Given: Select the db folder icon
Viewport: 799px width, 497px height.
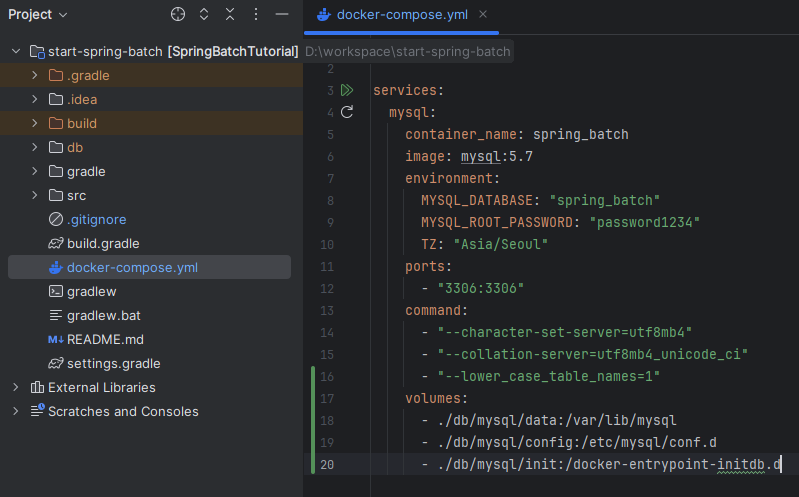Looking at the screenshot, I should click(56, 147).
